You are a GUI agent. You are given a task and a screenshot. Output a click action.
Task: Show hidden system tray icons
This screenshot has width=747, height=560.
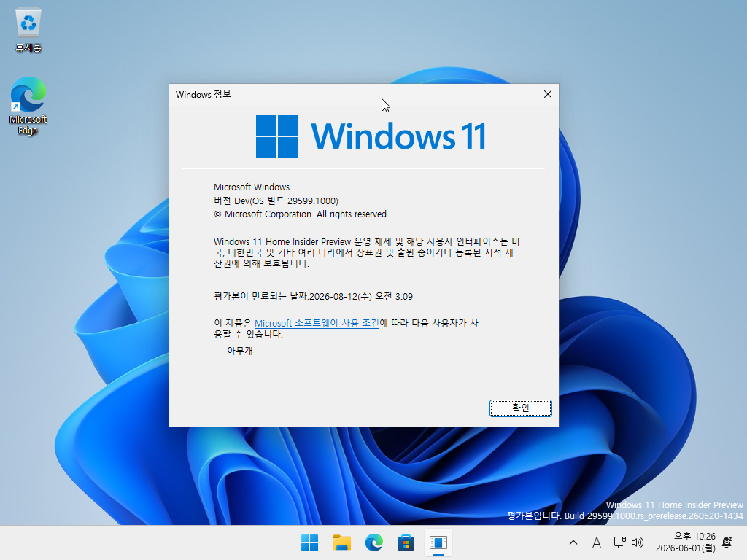point(573,542)
